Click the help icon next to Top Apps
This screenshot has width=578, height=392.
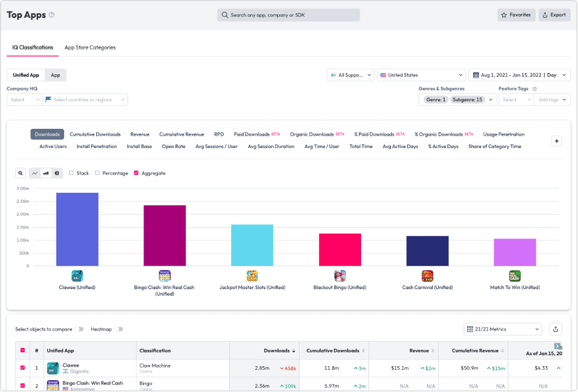[x=52, y=15]
